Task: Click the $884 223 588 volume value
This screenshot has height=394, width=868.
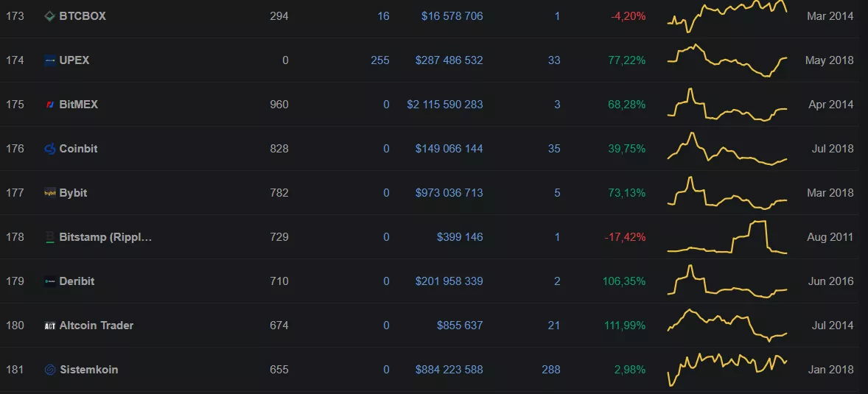Action: [449, 370]
